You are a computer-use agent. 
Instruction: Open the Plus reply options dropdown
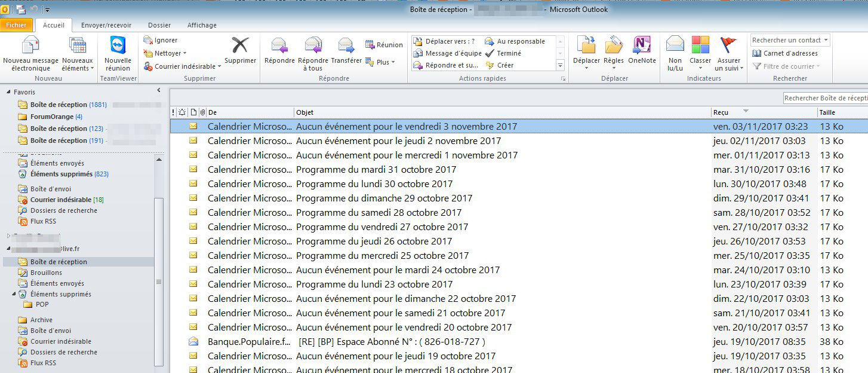click(x=380, y=62)
